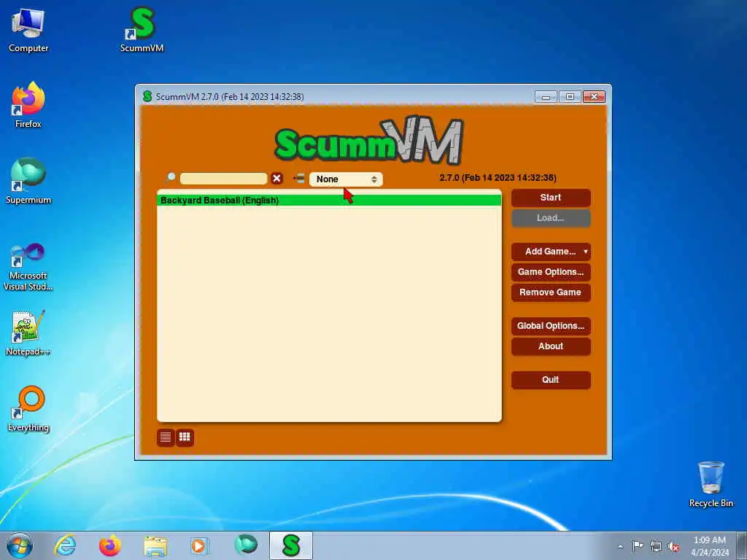Click the search magnifier icon

click(x=171, y=177)
